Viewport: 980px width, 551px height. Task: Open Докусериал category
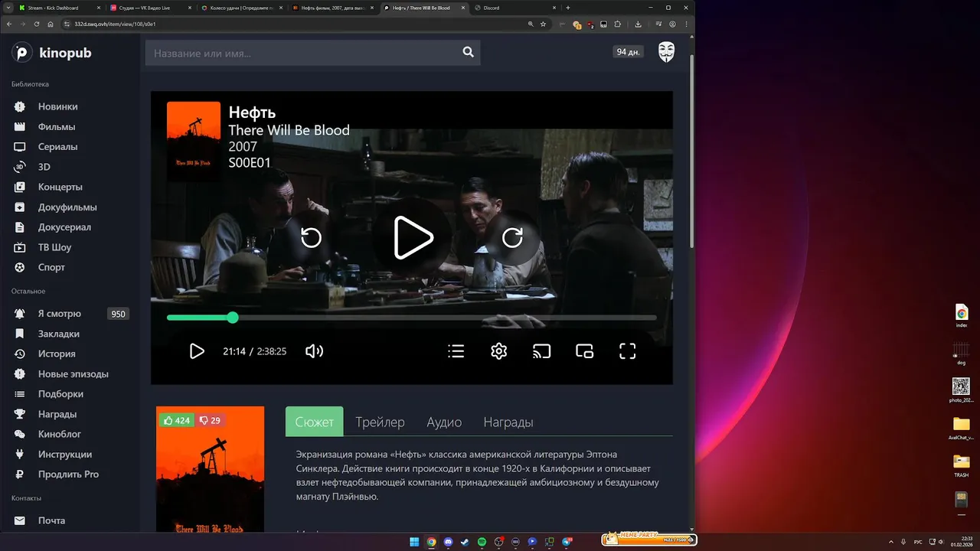pos(64,227)
